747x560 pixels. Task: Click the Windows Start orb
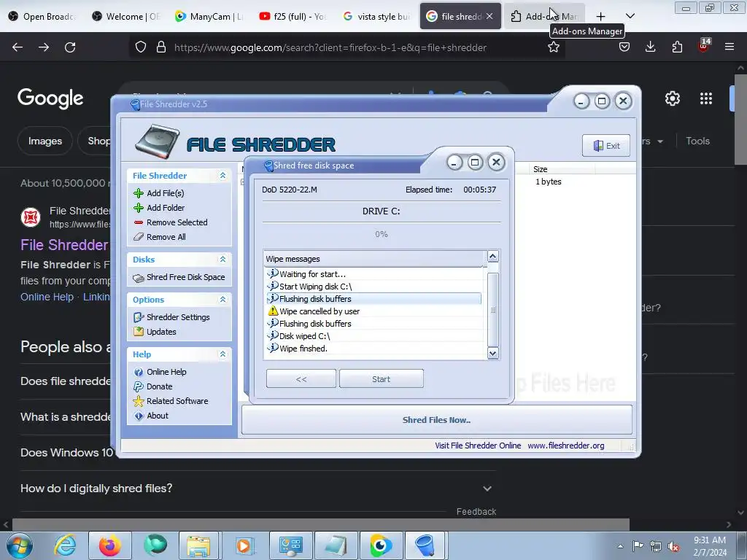(x=19, y=545)
